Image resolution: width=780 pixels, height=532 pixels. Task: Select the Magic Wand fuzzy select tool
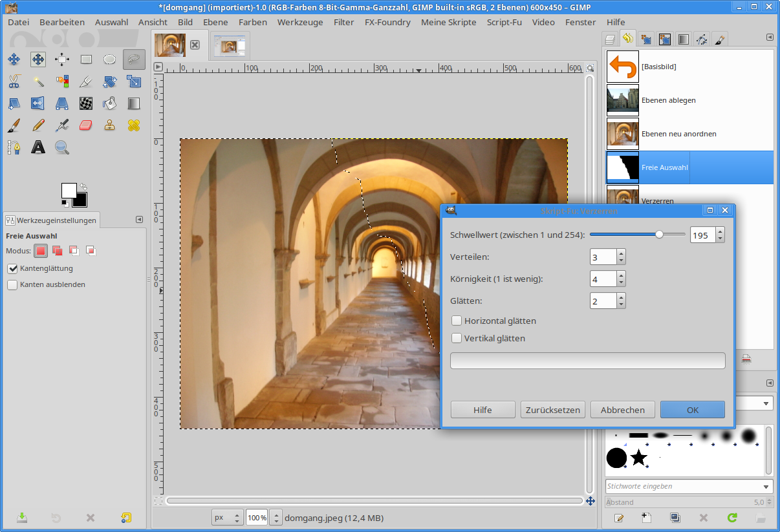(x=38, y=81)
